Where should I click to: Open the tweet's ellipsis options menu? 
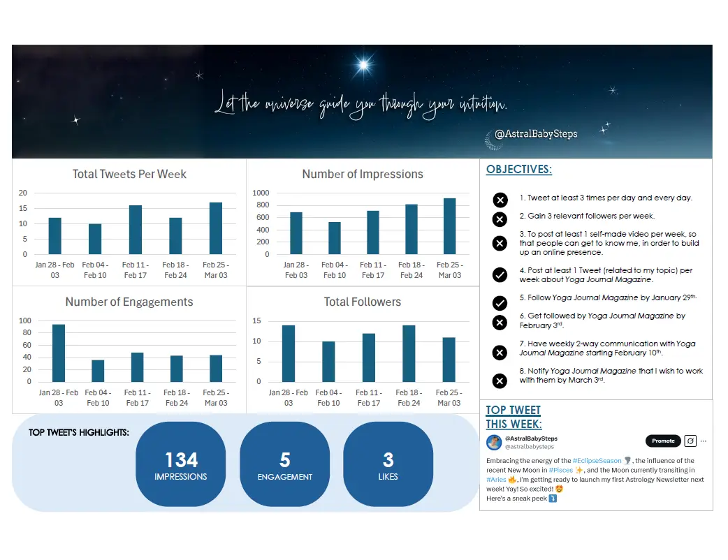(704, 441)
